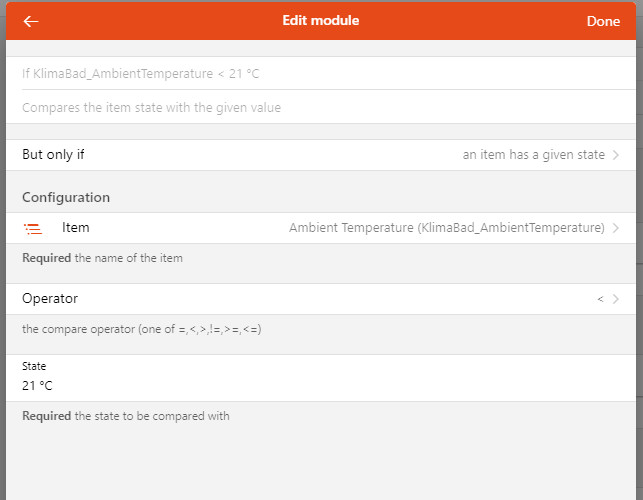Select the 'But only if' label
This screenshot has height=500, width=643.
pos(53,155)
